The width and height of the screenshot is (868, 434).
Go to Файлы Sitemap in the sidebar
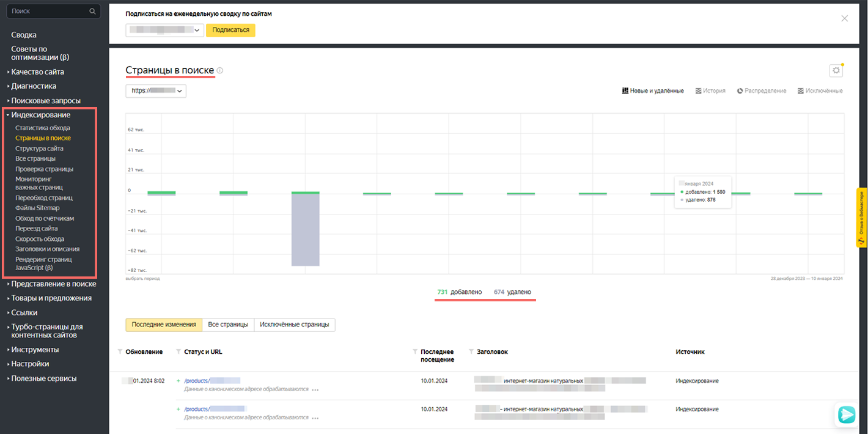pyautogui.click(x=37, y=208)
